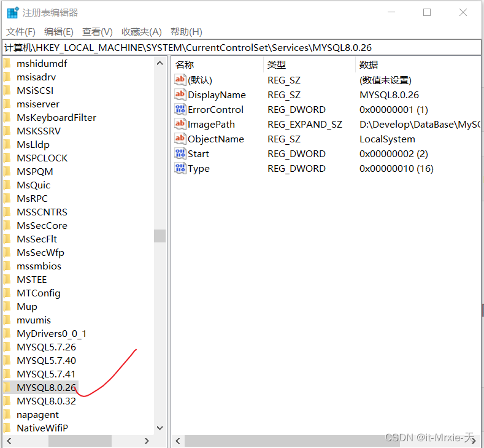Click the binary icon beside ErrorControl

(180, 109)
